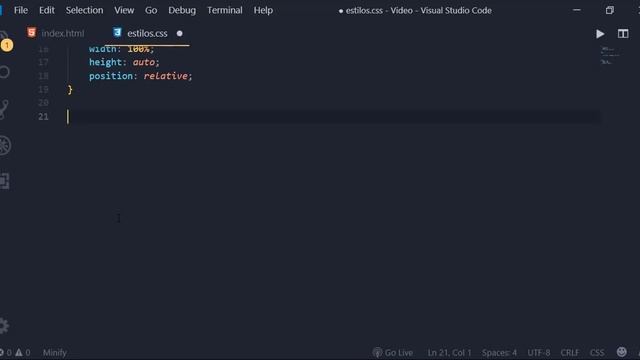640x360 pixels.
Task: Click the HTML5 icon on index.html tab
Action: 31,33
